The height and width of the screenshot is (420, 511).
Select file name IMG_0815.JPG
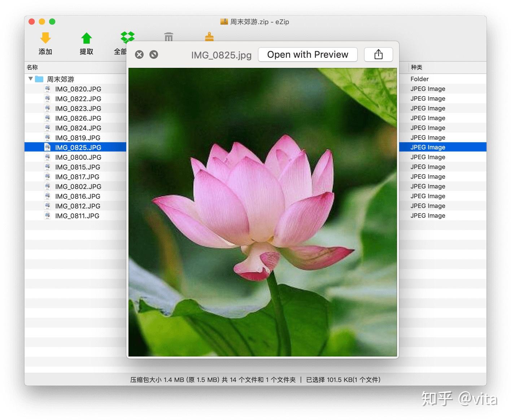pos(78,167)
